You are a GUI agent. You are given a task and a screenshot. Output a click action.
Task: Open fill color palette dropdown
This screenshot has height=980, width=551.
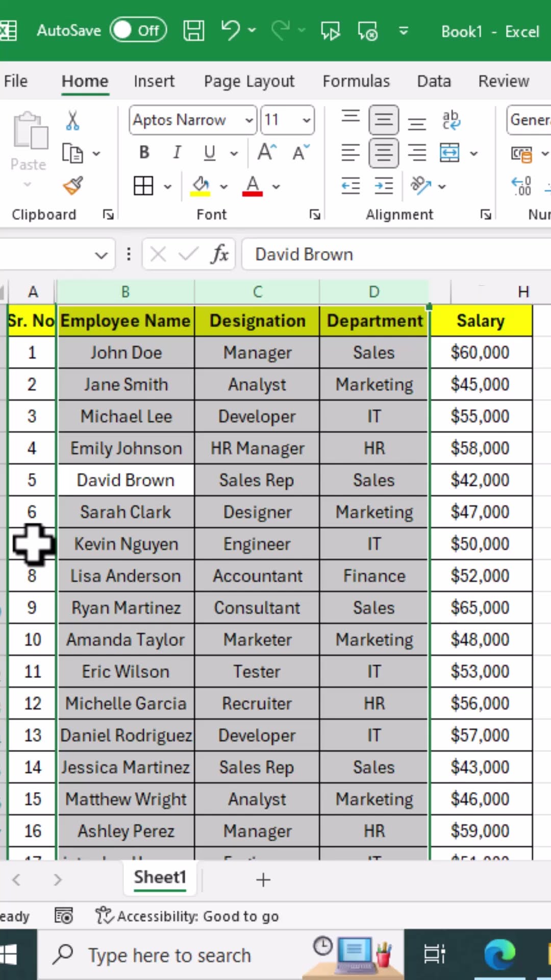(224, 186)
